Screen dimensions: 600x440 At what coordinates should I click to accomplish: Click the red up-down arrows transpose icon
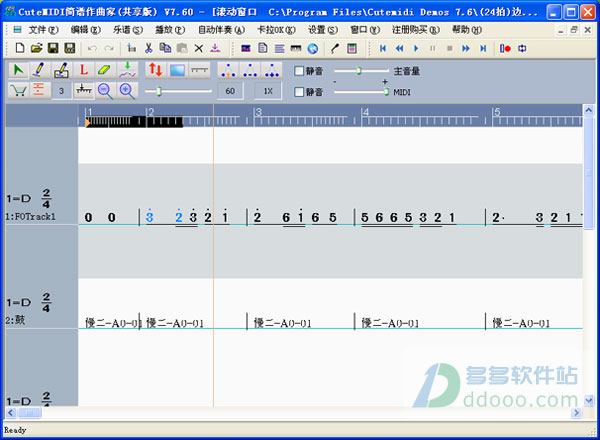155,70
